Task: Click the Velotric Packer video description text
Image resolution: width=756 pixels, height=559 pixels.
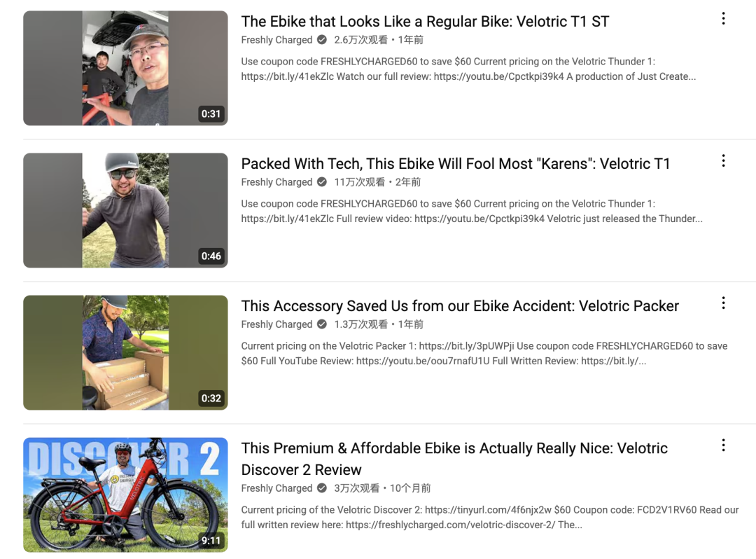Action: 484,354
